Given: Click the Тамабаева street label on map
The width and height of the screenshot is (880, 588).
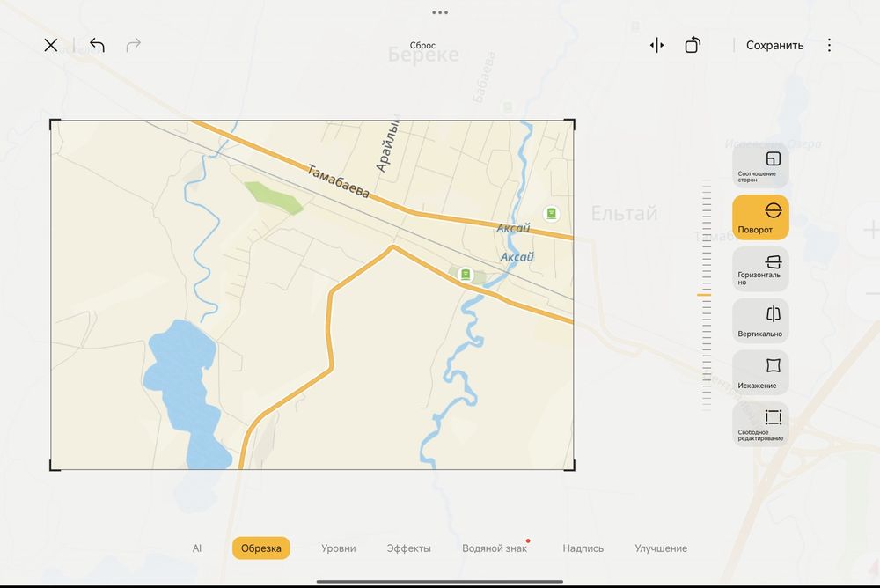Looking at the screenshot, I should point(339,180).
